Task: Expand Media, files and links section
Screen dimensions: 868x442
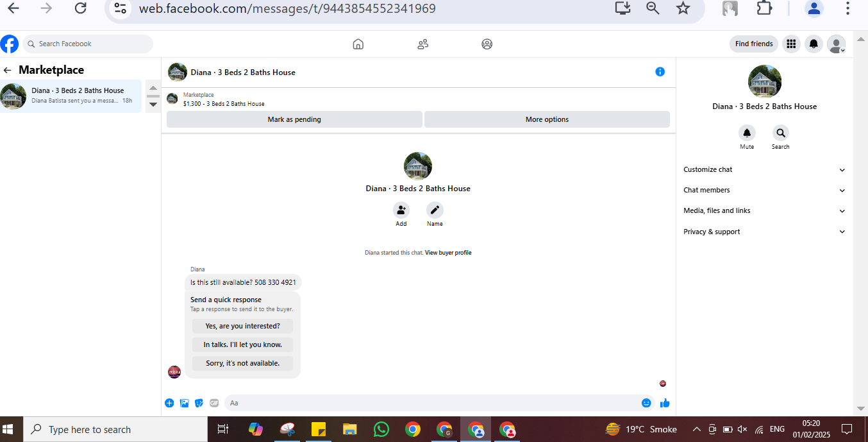Action: pyautogui.click(x=764, y=210)
